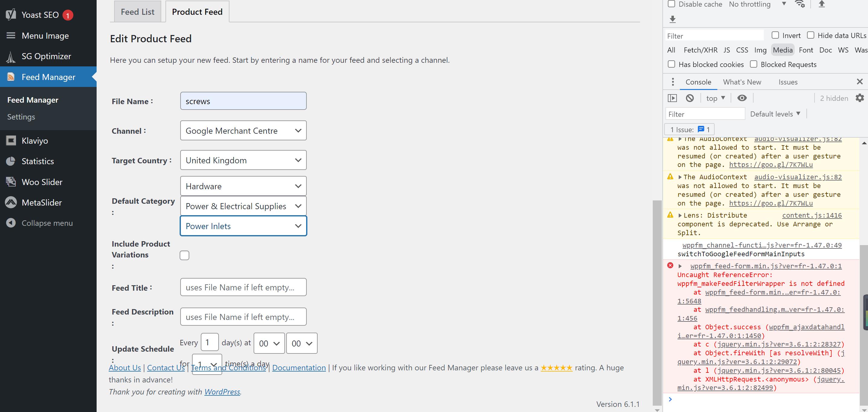Click the Collapse menu arrow icon

(11, 223)
